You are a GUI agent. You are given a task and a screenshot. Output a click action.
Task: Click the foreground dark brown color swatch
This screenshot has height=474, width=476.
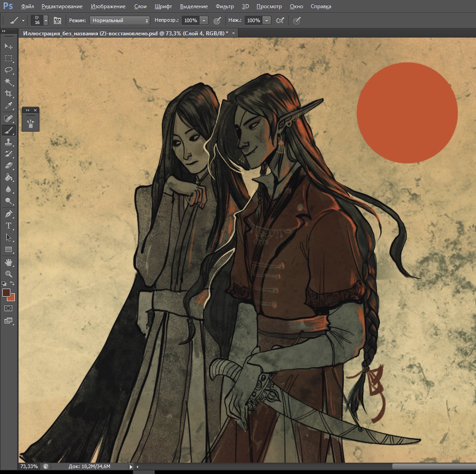6,292
